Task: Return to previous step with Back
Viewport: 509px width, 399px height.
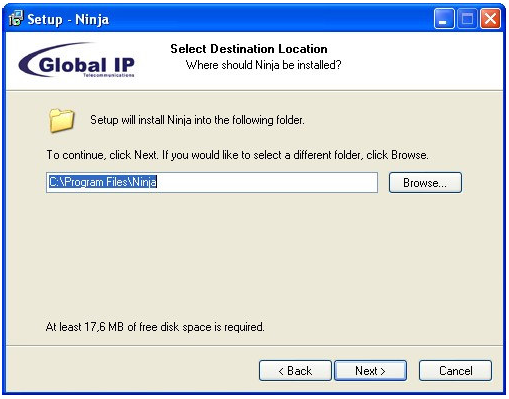Action: coord(295,370)
